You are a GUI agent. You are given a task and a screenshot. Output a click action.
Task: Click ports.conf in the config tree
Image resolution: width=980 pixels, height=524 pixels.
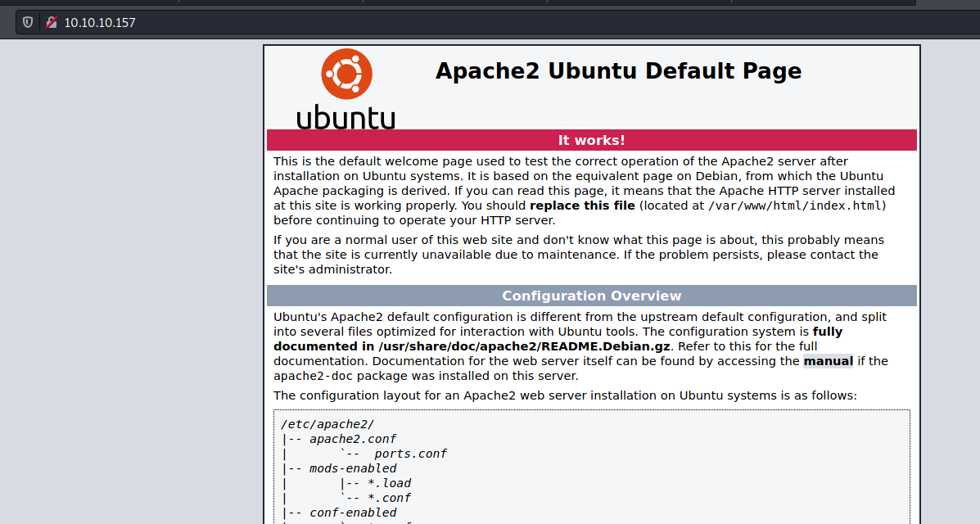coord(411,454)
